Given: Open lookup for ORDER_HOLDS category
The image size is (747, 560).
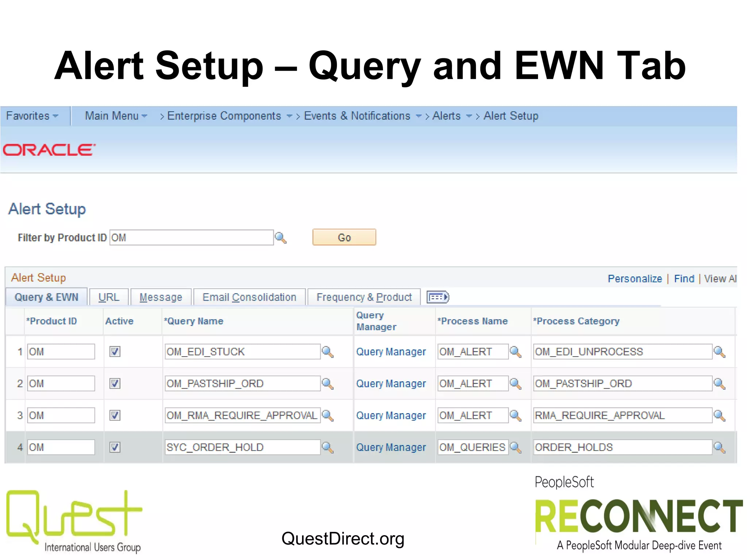Looking at the screenshot, I should point(720,447).
